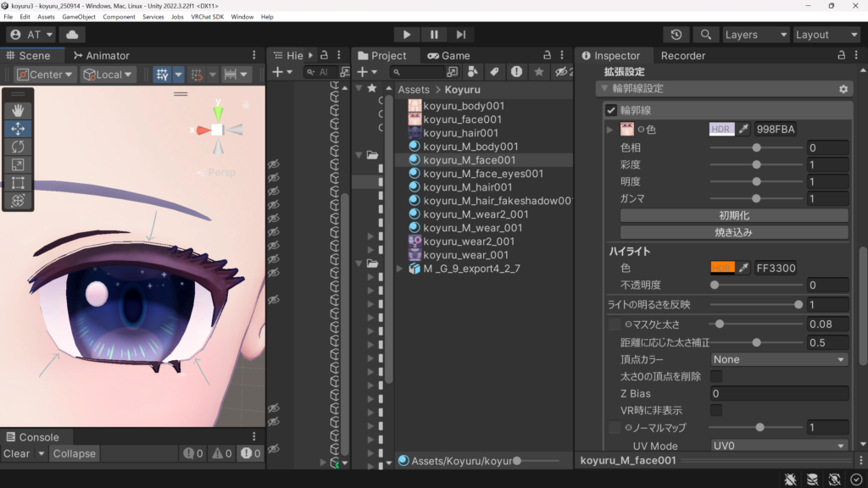This screenshot has width=868, height=488.
Task: Toggle Console Collapse button
Action: pos(75,454)
